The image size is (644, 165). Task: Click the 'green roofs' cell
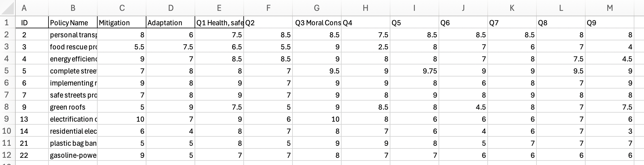click(x=73, y=107)
